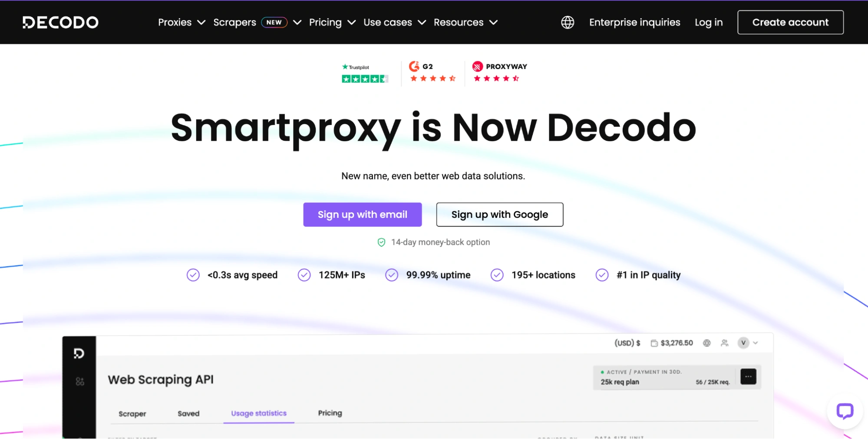Click the wallet icon next to $3,276.50
868x439 pixels.
654,343
